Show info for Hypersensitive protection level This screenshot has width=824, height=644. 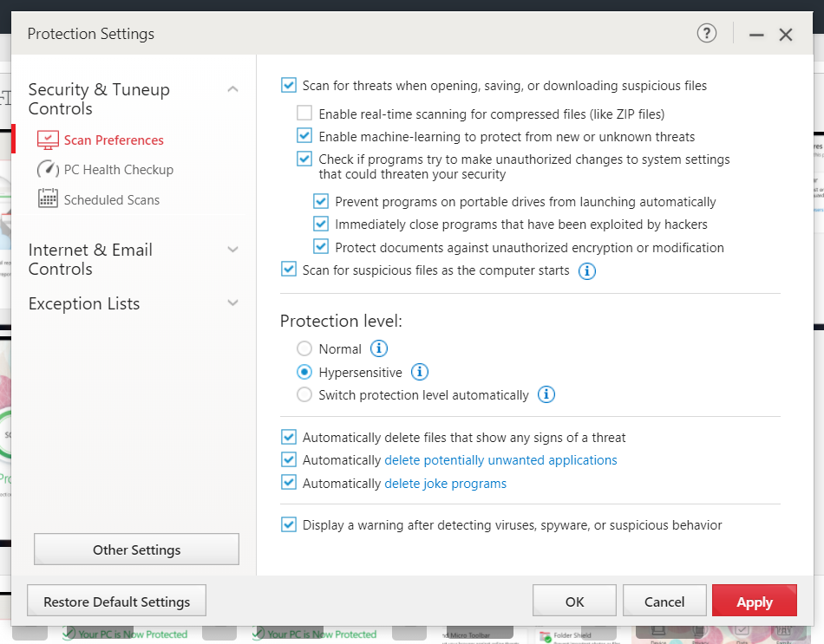420,372
